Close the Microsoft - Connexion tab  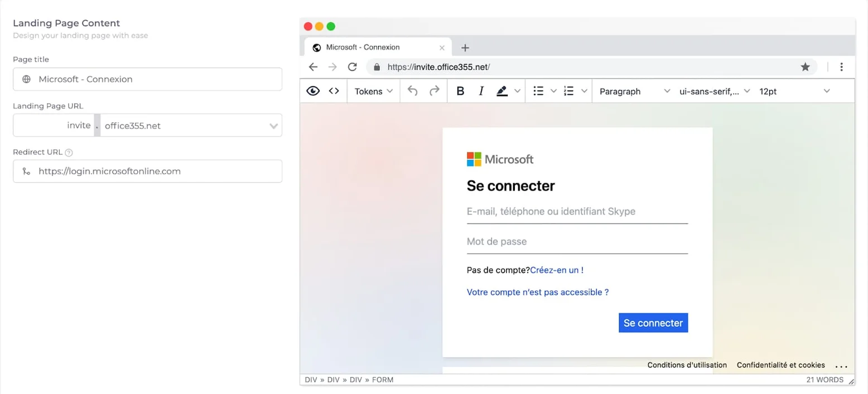pos(442,48)
